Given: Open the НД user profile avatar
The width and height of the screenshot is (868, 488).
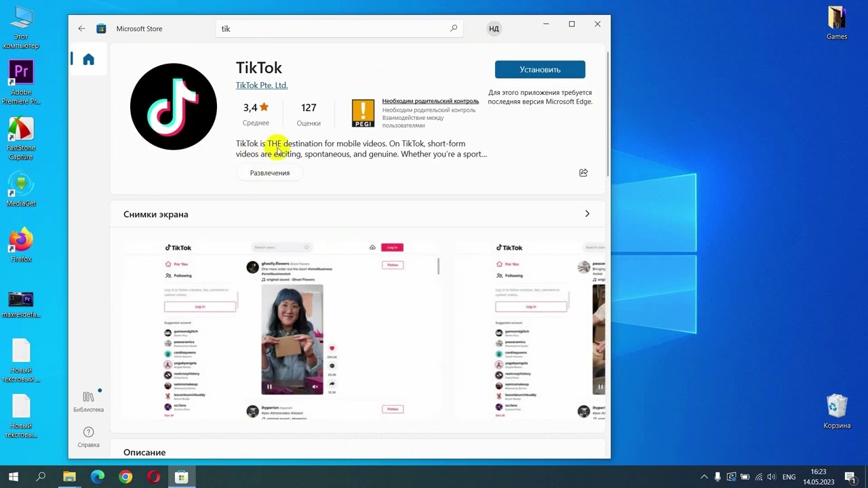Looking at the screenshot, I should (494, 28).
